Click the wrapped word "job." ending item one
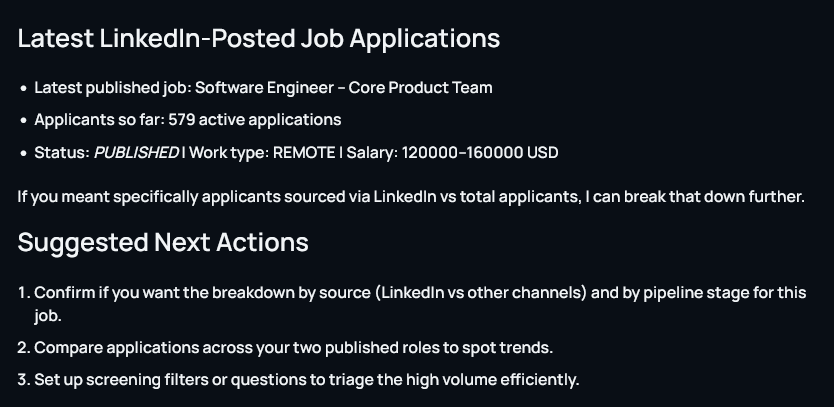 pos(48,315)
